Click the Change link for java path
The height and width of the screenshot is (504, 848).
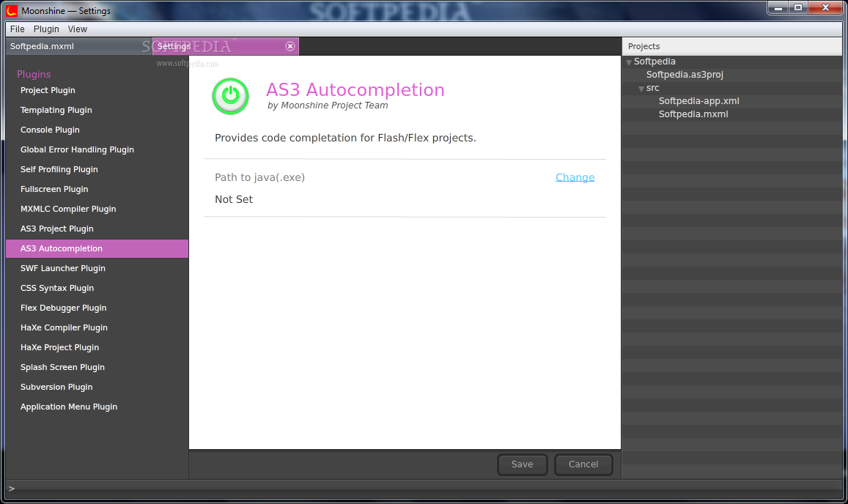tap(575, 177)
